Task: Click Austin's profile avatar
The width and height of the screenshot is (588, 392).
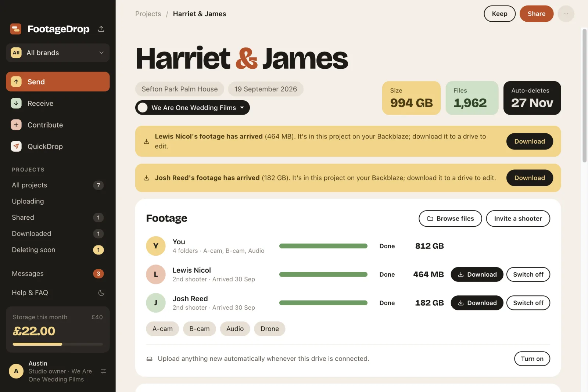Action: point(16,371)
